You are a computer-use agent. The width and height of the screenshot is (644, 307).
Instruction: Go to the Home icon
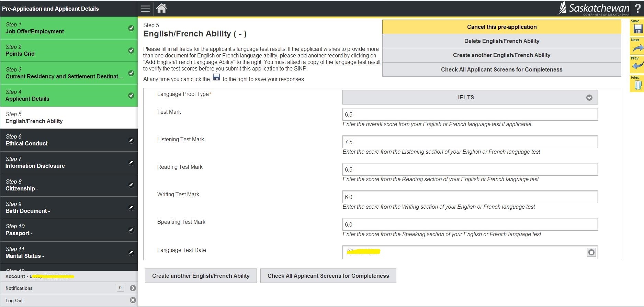pyautogui.click(x=161, y=8)
